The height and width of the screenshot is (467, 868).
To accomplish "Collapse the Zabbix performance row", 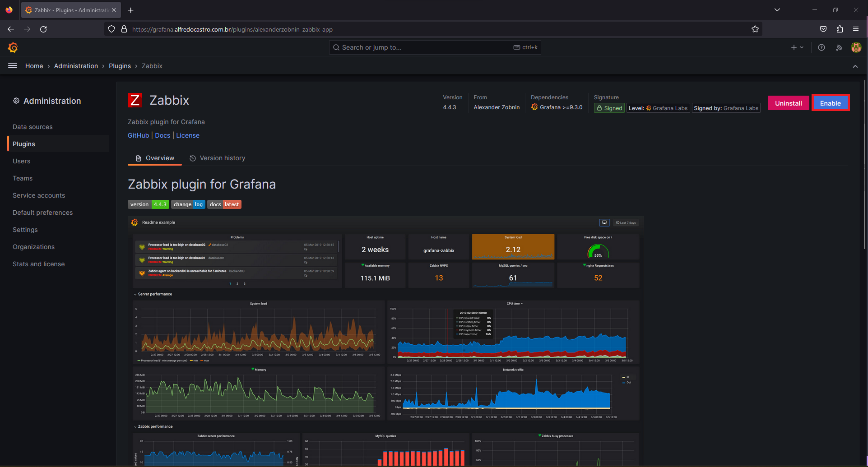I will coord(153,426).
